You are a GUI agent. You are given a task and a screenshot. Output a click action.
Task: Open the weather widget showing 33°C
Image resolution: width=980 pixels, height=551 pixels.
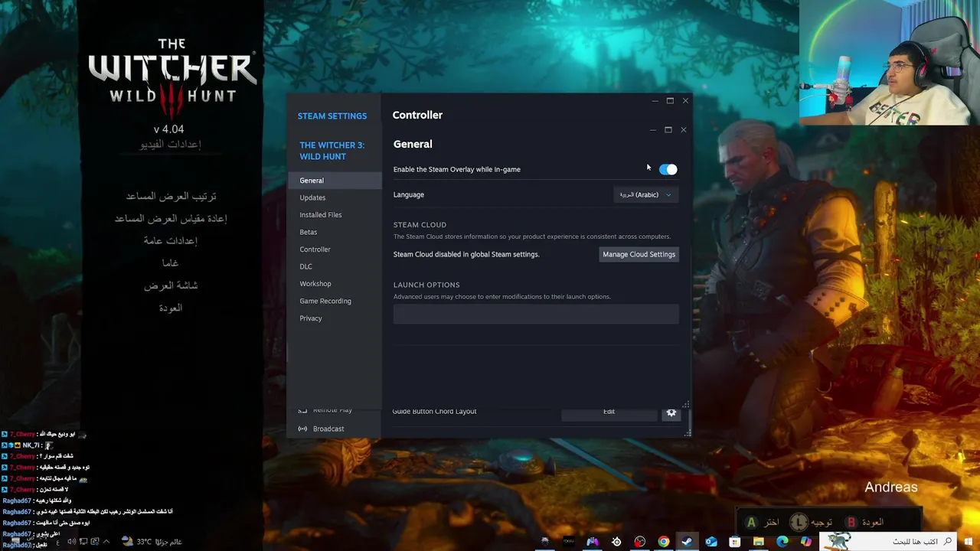[x=152, y=542]
